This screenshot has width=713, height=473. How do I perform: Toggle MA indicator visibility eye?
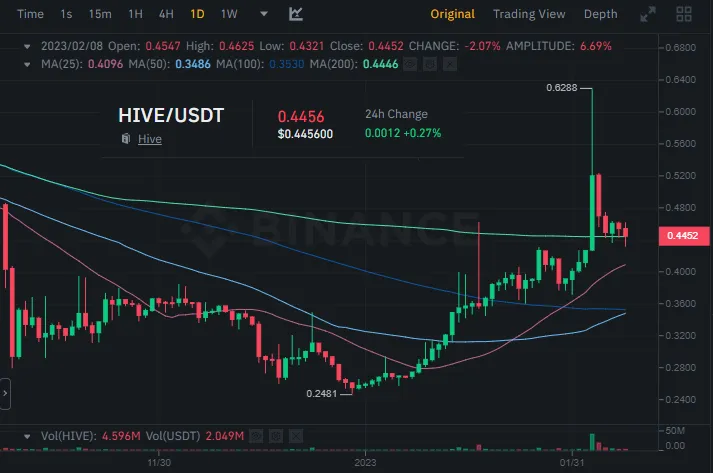point(410,64)
